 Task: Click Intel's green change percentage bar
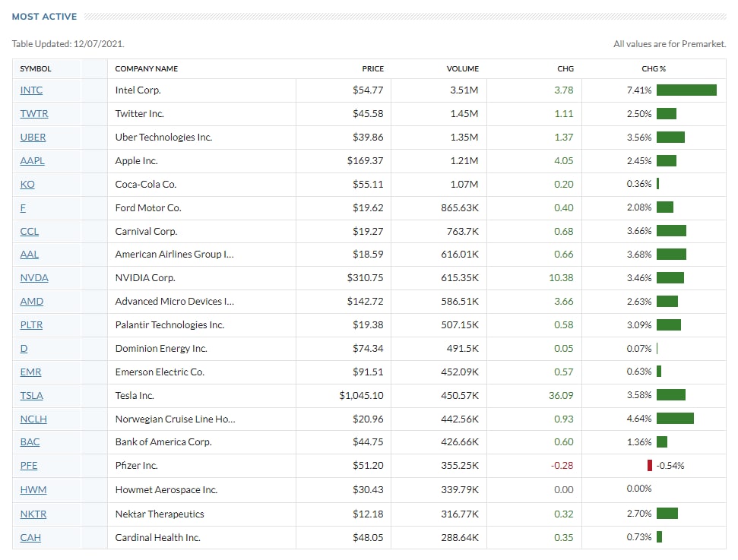pyautogui.click(x=686, y=90)
